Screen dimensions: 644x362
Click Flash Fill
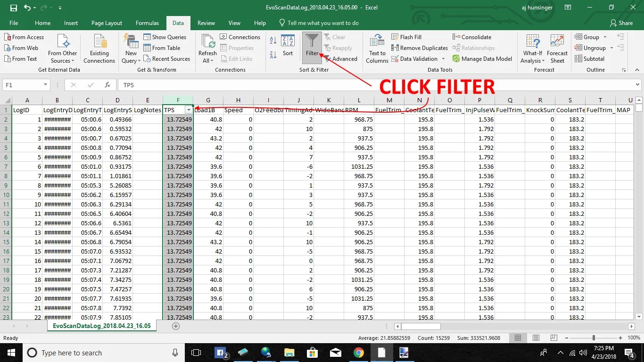[406, 37]
